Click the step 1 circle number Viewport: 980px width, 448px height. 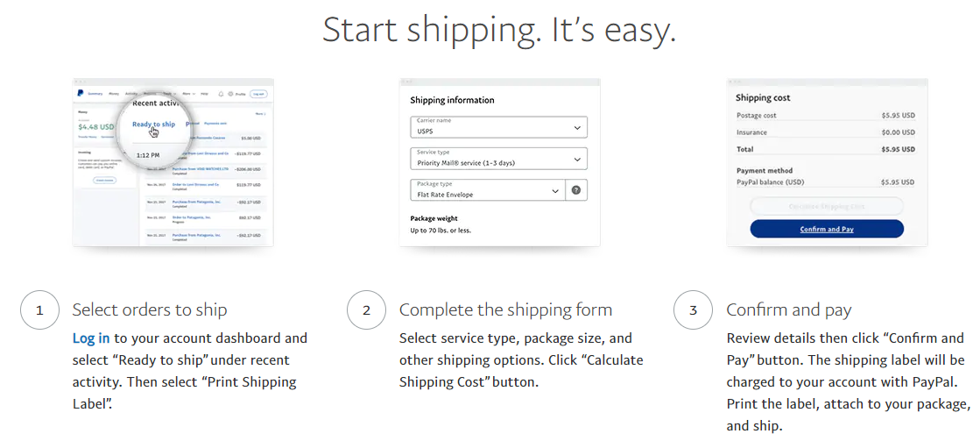tap(39, 309)
